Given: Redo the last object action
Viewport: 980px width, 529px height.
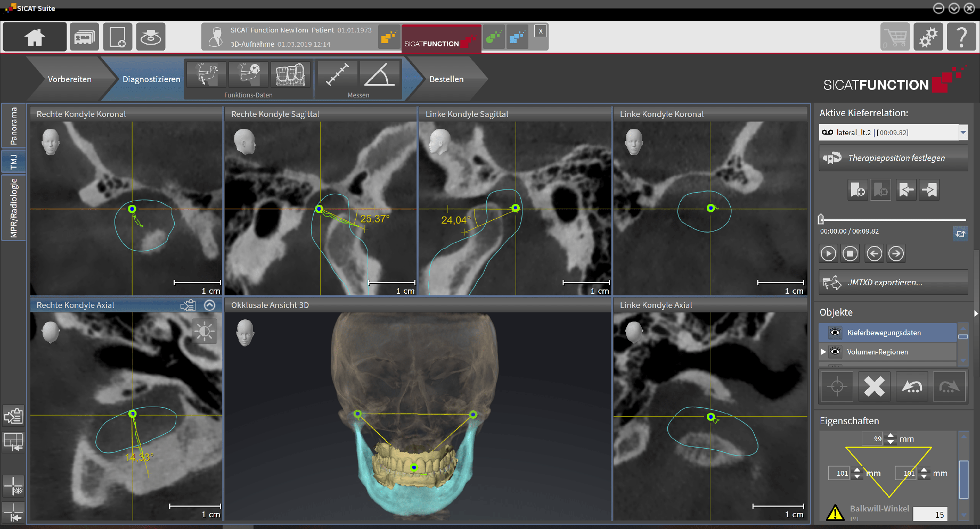Looking at the screenshot, I should 949,387.
